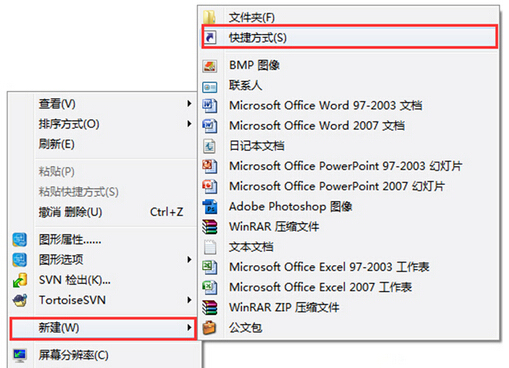Click the Word 97-2003 文档 icon
509x368 pixels.
210,106
